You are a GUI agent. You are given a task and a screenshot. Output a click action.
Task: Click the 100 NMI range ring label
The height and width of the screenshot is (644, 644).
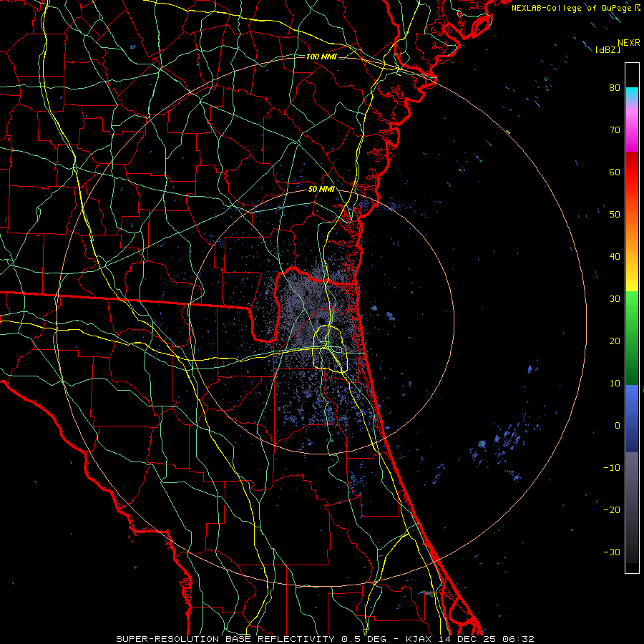[x=321, y=57]
